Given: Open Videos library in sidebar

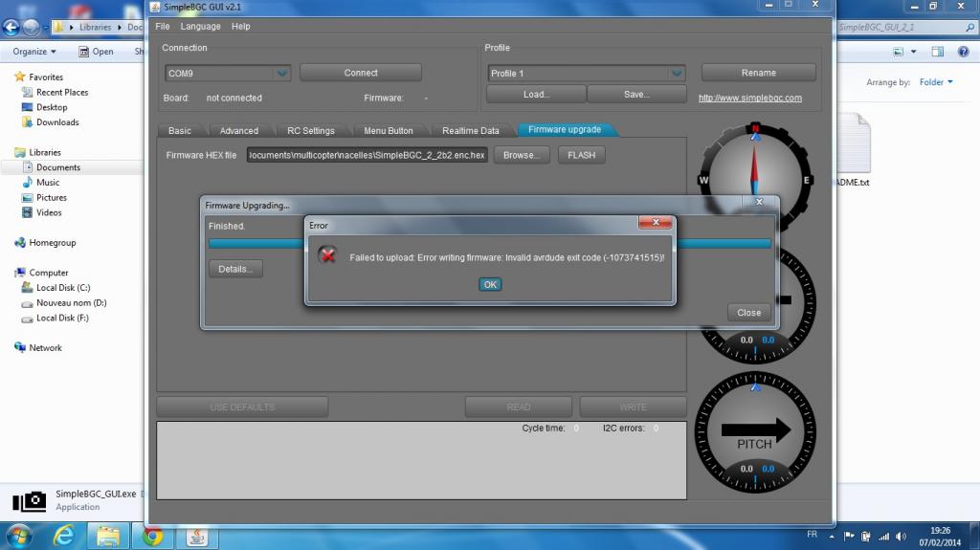Looking at the screenshot, I should (x=42, y=212).
